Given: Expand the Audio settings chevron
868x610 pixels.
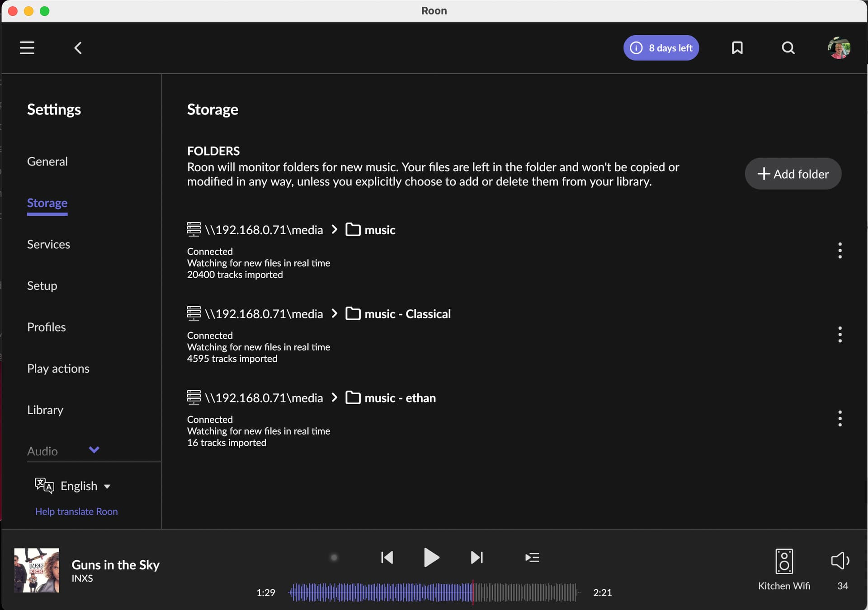Looking at the screenshot, I should click(x=94, y=450).
